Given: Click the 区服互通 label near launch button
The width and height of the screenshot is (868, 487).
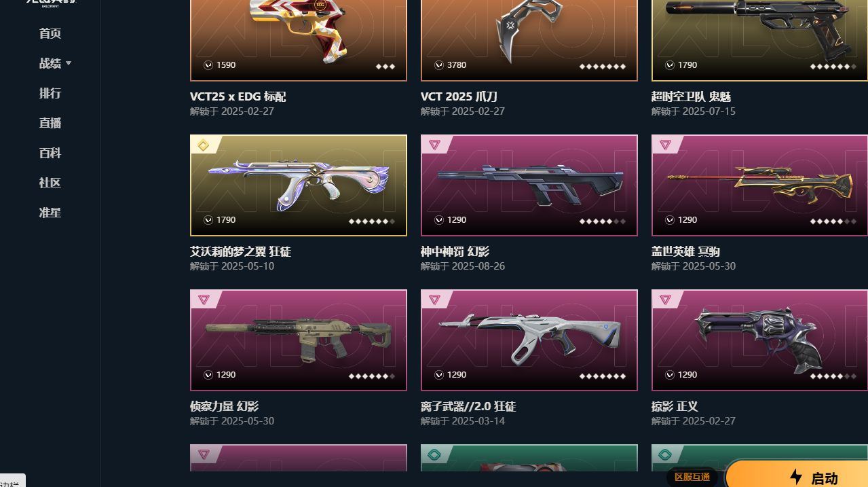Looking at the screenshot, I should pyautogui.click(x=692, y=477).
